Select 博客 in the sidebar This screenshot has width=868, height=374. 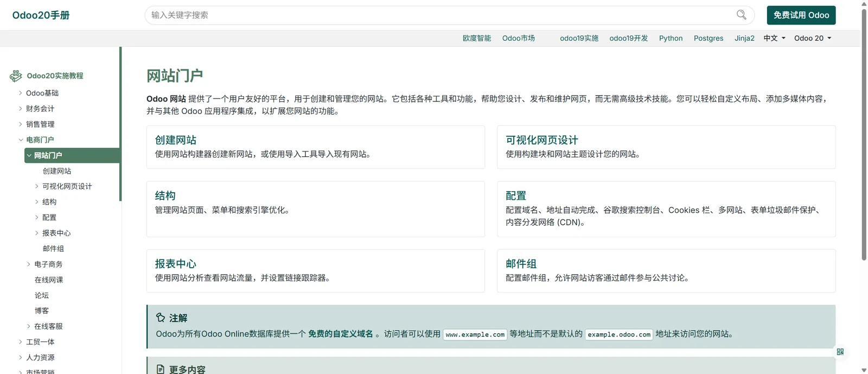tap(42, 311)
